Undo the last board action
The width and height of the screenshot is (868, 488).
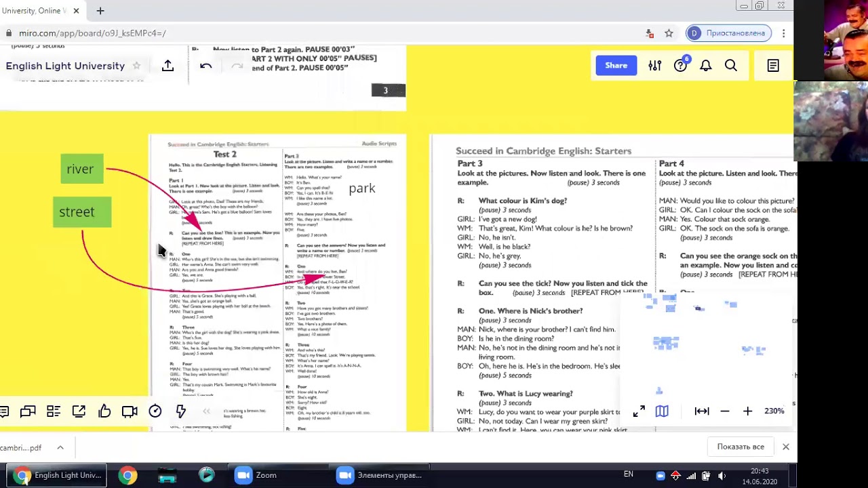click(206, 66)
